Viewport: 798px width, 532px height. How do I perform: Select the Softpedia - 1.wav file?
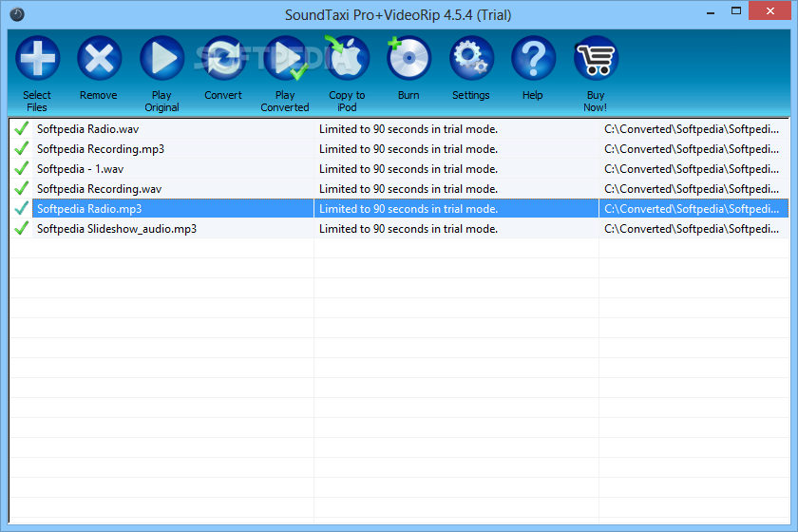(80, 169)
